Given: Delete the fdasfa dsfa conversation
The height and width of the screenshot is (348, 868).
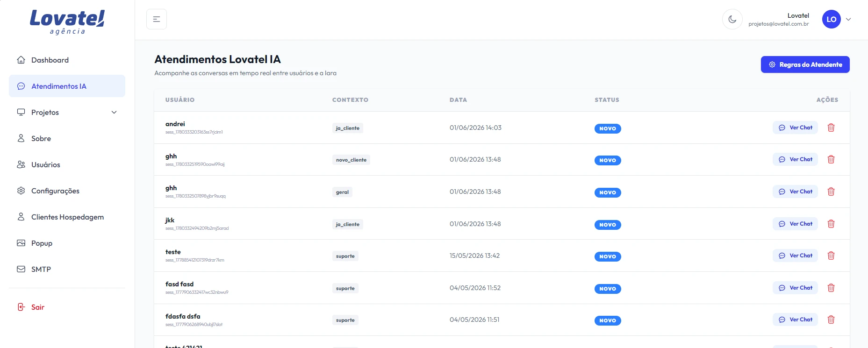Looking at the screenshot, I should tap(831, 320).
